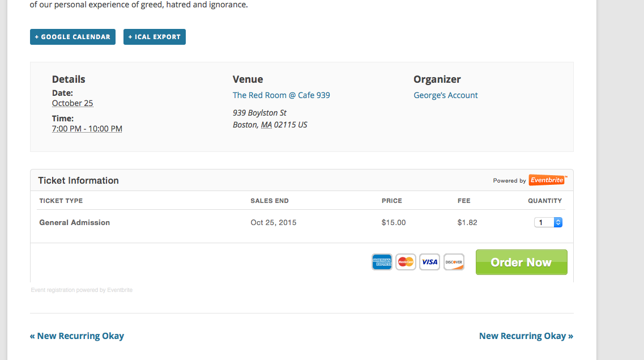Go to previous event New Recurring Okay

click(77, 336)
